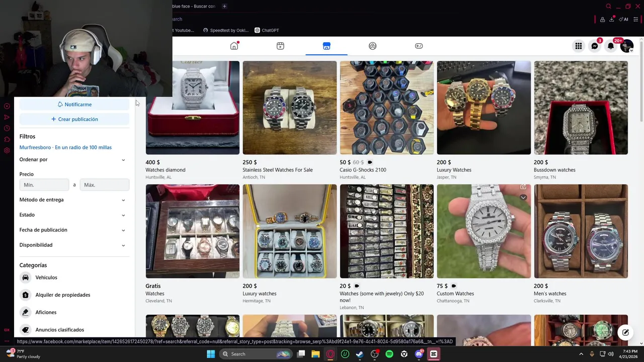Open Steam from the taskbar
Viewport: 644px width, 362px height.
click(360, 354)
